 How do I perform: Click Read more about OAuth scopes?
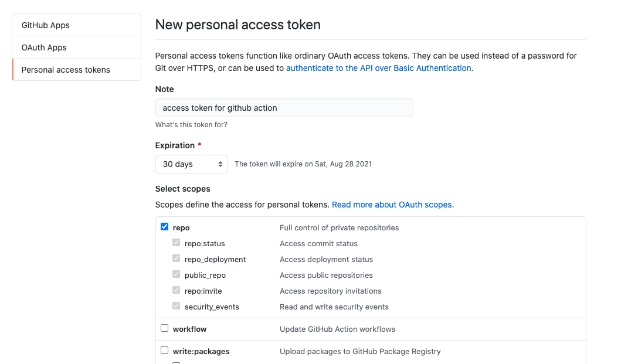coord(392,205)
